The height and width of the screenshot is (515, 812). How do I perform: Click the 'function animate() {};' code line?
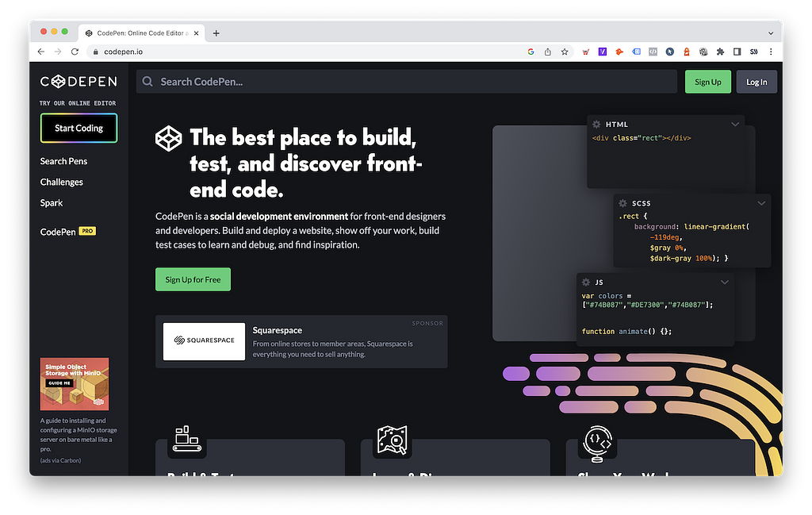click(626, 331)
